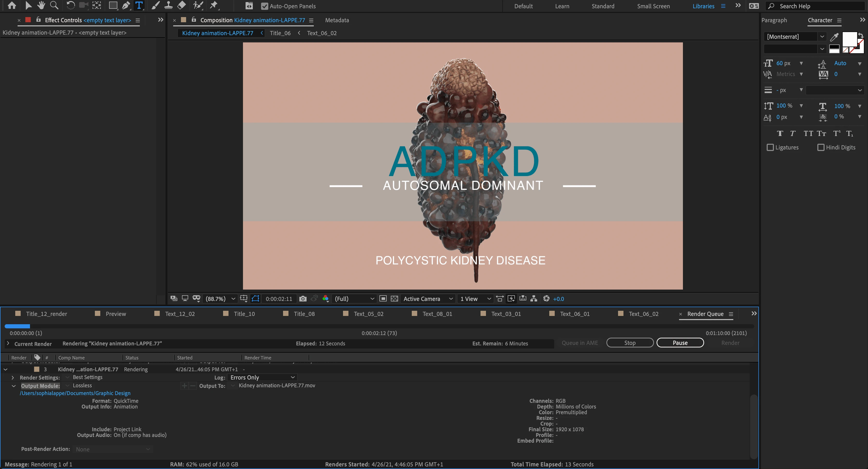This screenshot has width=868, height=469.
Task: Open the Errors Only log dropdown
Action: point(262,377)
